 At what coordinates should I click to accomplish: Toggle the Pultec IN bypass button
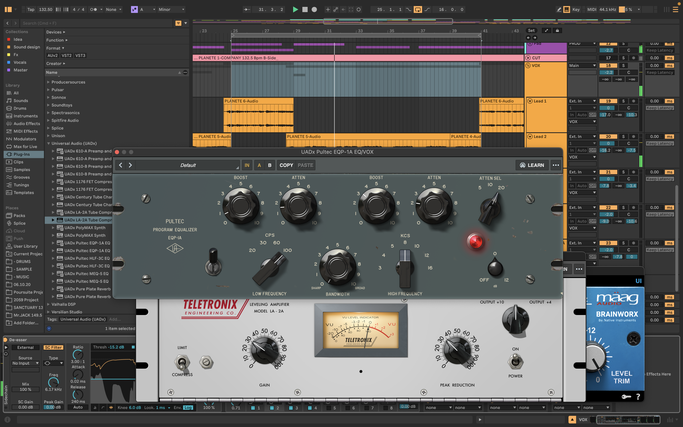click(247, 165)
